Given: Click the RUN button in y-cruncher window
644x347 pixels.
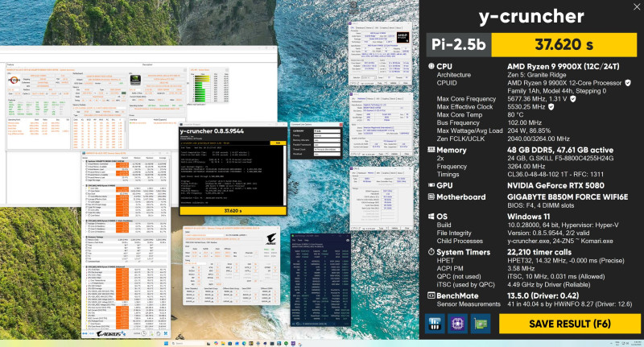Looking at the screenshot, I should [x=278, y=143].
